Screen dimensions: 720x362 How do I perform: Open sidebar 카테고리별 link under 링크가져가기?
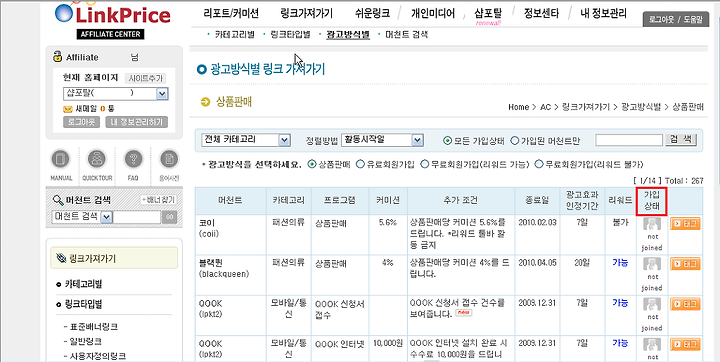click(x=83, y=284)
